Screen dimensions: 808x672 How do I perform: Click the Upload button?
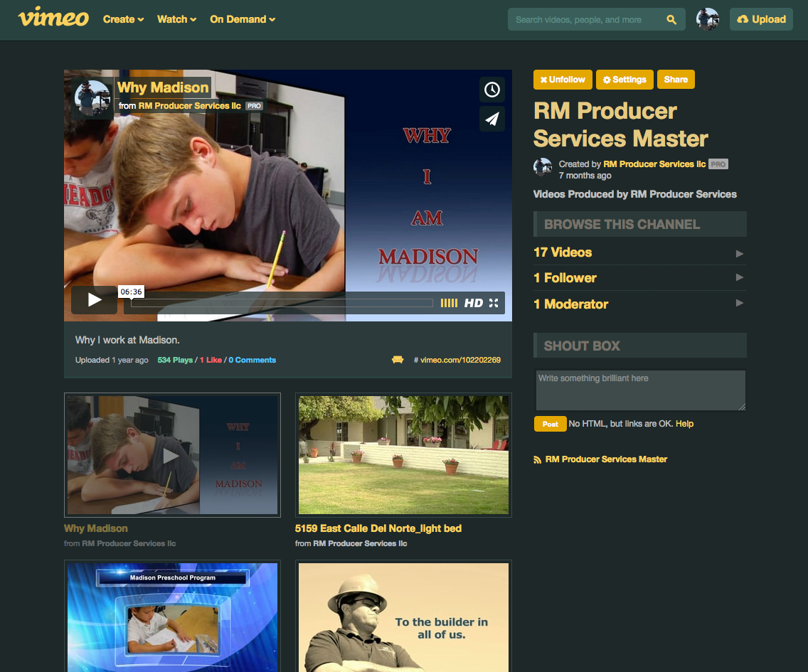[761, 19]
